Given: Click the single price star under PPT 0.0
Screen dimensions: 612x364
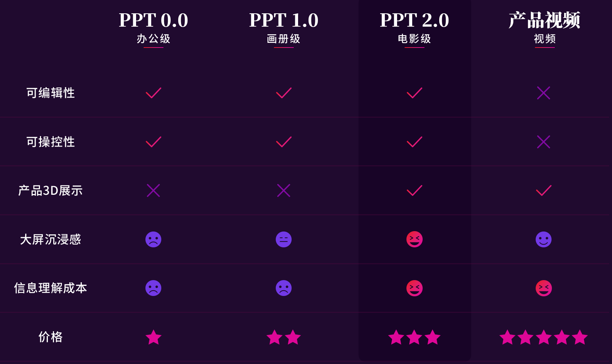Looking at the screenshot, I should 153,337.
